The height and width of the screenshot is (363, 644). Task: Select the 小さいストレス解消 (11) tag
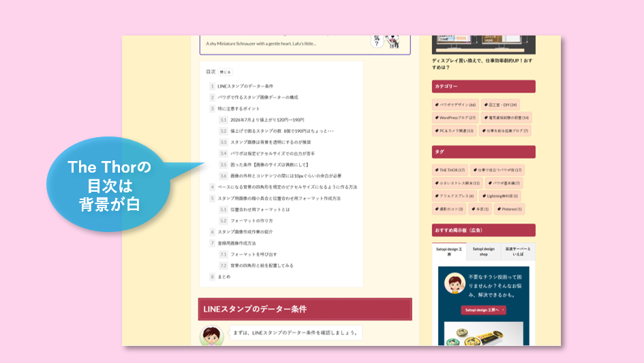pyautogui.click(x=457, y=183)
